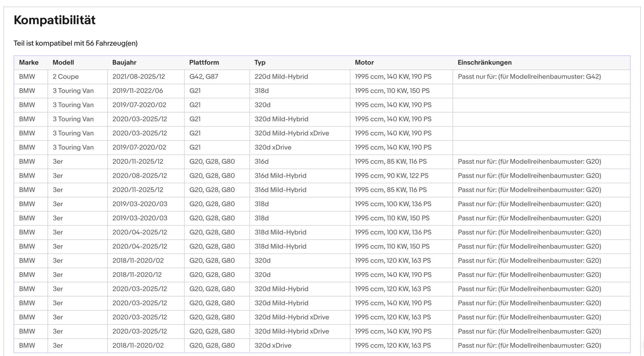The image size is (644, 356).
Task: Click the 'Typ' column header
Action: [x=260, y=62]
